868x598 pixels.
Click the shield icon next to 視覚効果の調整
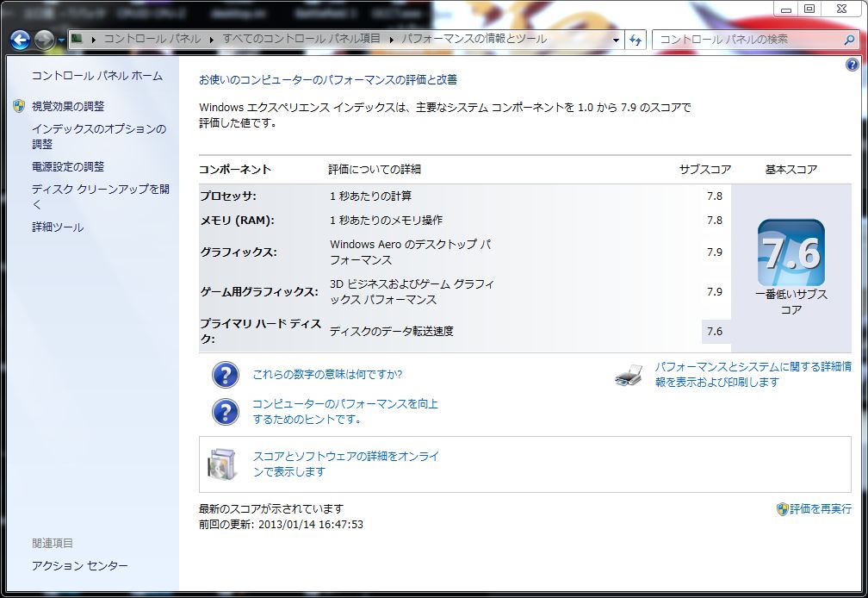[19, 106]
